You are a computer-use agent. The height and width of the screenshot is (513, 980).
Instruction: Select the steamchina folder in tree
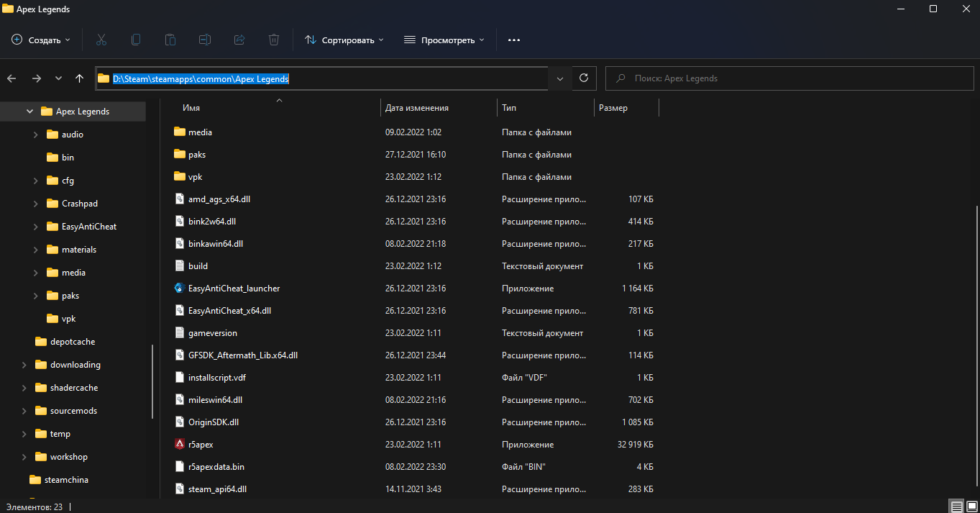(58, 480)
